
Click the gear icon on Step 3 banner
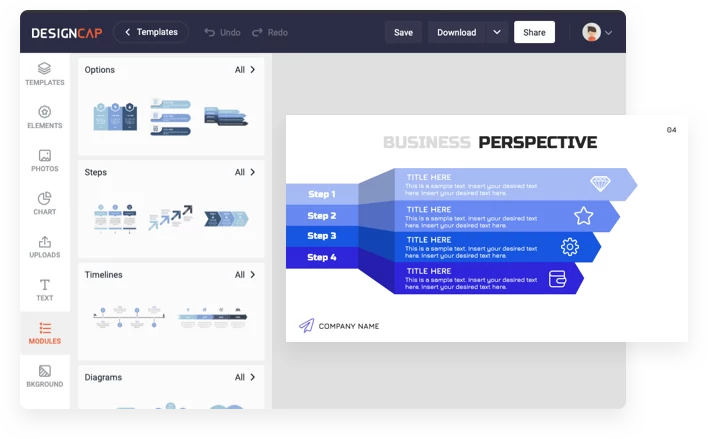point(570,247)
